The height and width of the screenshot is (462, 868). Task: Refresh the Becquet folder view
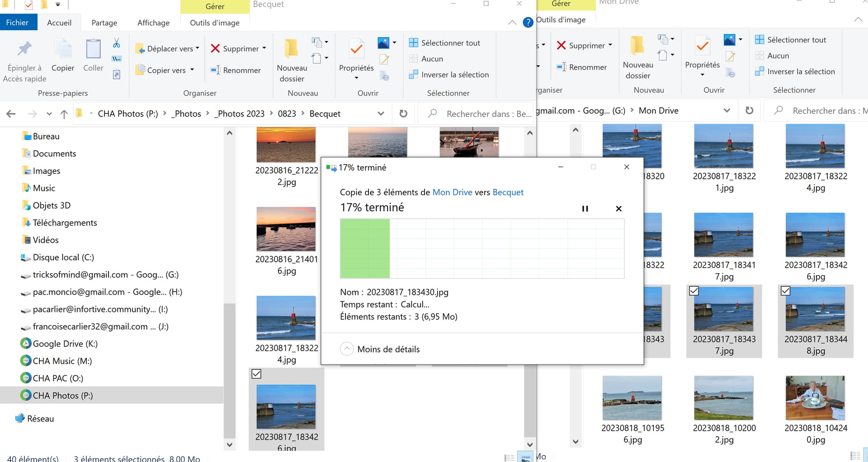click(403, 114)
